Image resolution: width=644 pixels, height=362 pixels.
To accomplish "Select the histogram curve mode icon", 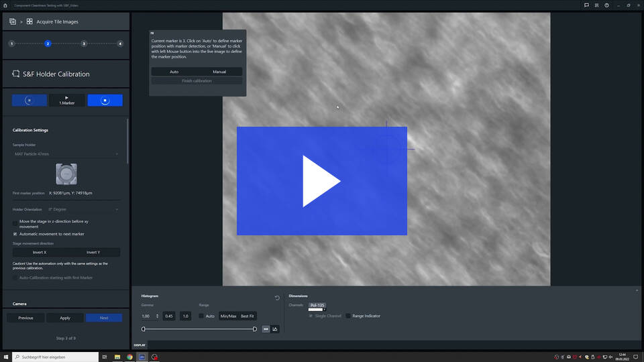I will click(275, 329).
